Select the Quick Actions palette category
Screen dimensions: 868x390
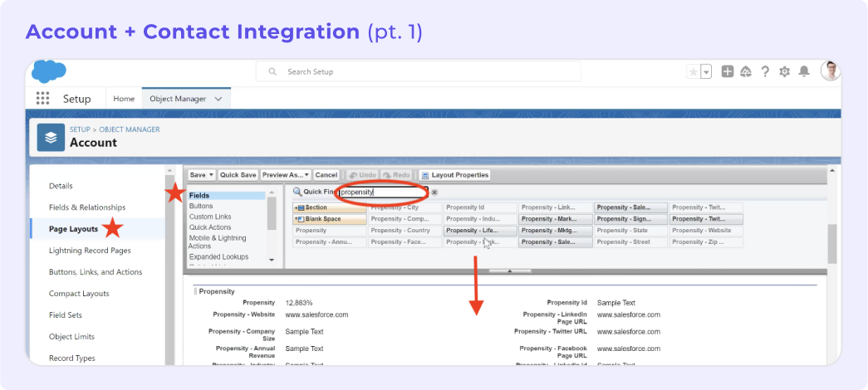[x=210, y=227]
